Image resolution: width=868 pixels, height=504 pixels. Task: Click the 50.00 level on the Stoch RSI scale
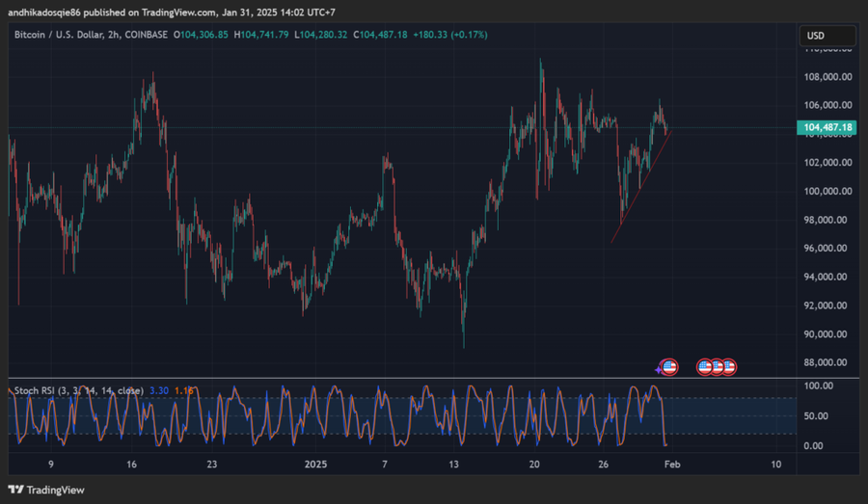(x=816, y=416)
